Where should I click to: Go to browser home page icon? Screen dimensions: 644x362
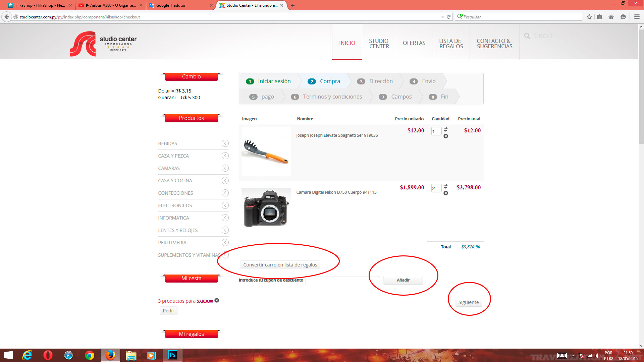click(611, 17)
